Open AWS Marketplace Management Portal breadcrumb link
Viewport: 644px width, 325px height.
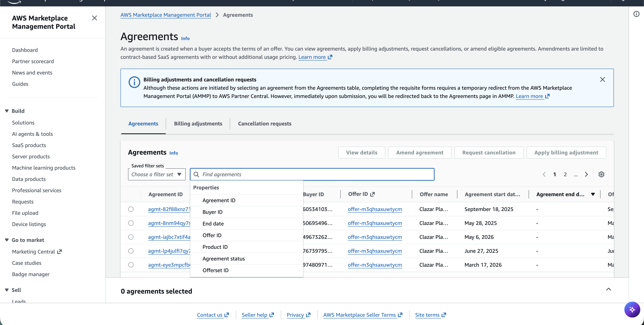point(166,15)
